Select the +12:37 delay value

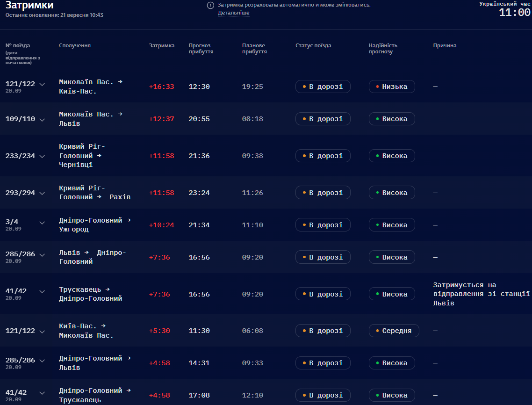pos(161,119)
